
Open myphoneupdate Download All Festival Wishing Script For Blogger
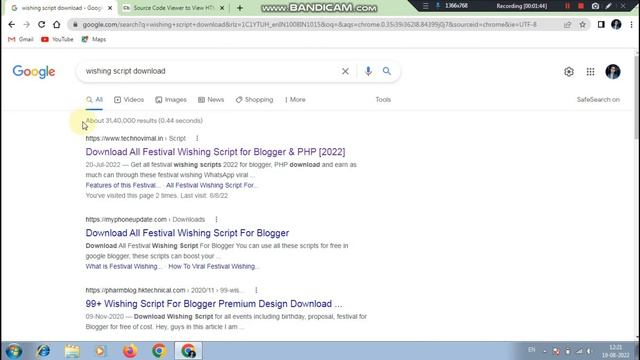point(187,233)
